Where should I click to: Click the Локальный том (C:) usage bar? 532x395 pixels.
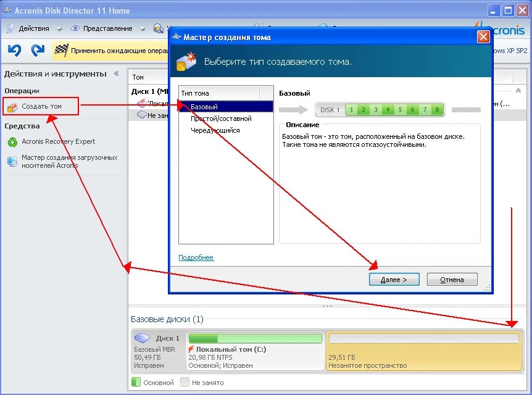255,338
